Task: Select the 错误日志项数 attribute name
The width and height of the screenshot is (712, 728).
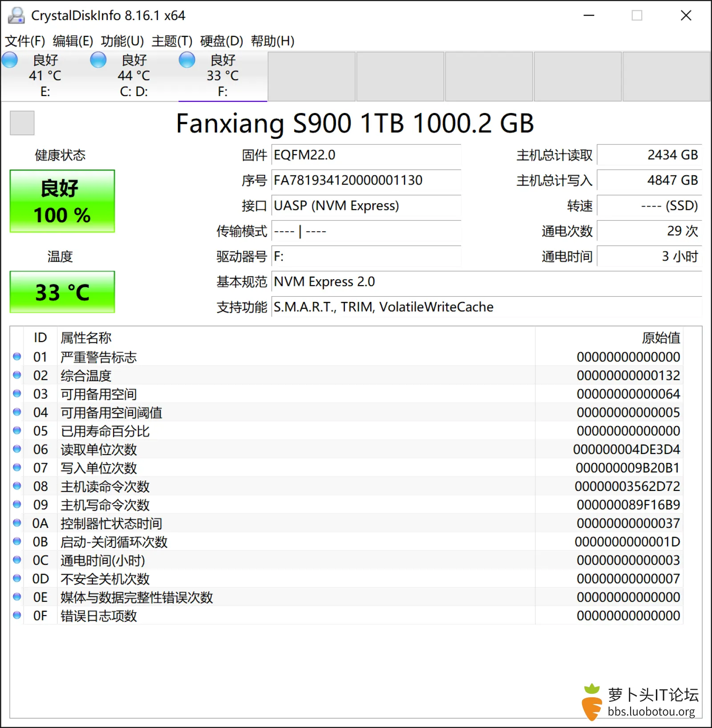Action: click(x=99, y=615)
